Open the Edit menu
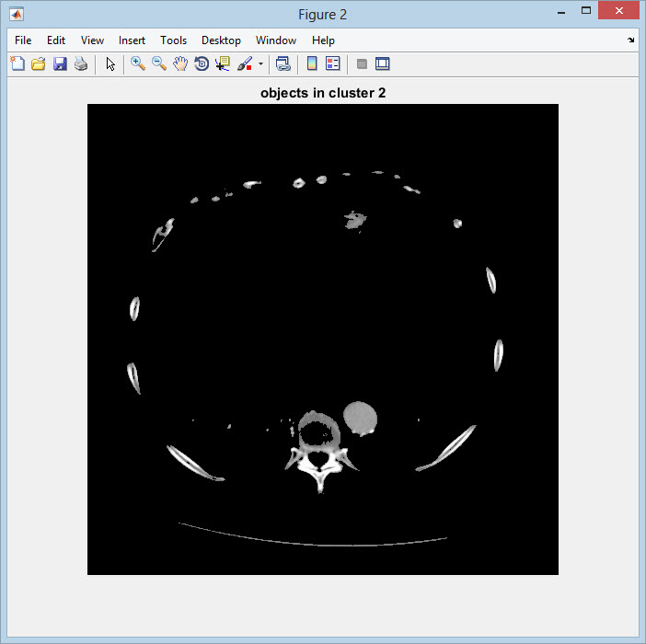Screen dimensions: 646x644 (x=56, y=40)
